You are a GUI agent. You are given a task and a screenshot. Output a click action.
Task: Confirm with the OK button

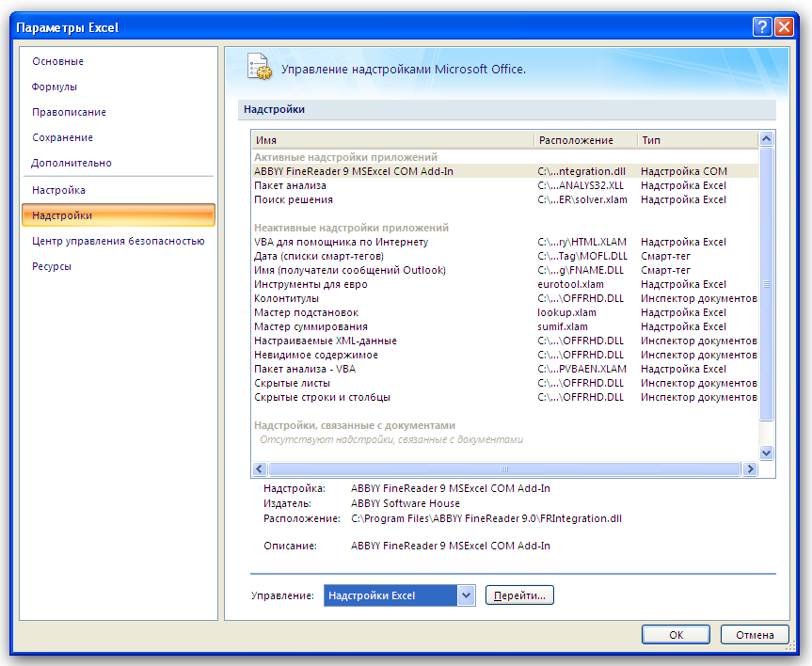pyautogui.click(x=676, y=634)
